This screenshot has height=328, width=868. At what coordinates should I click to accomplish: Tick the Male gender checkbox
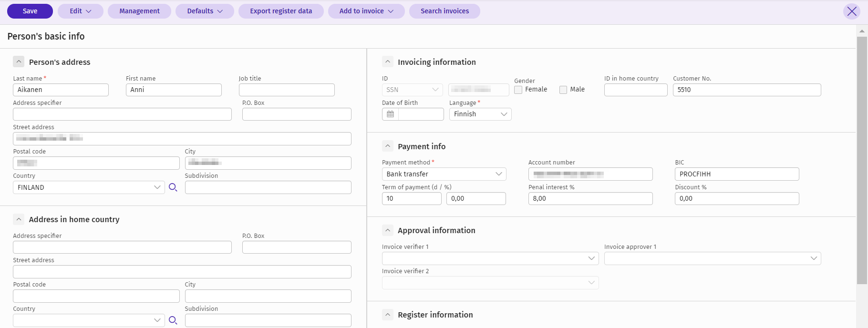point(563,90)
